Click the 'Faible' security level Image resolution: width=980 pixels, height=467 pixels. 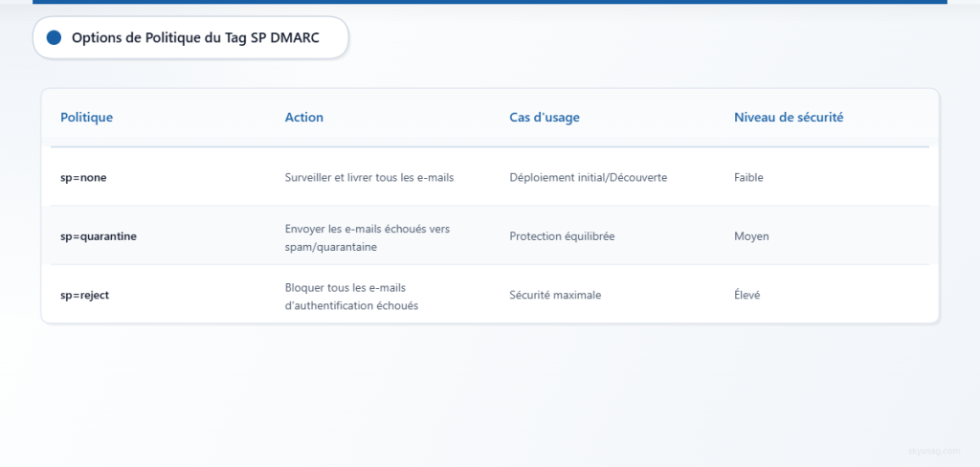[748, 178]
